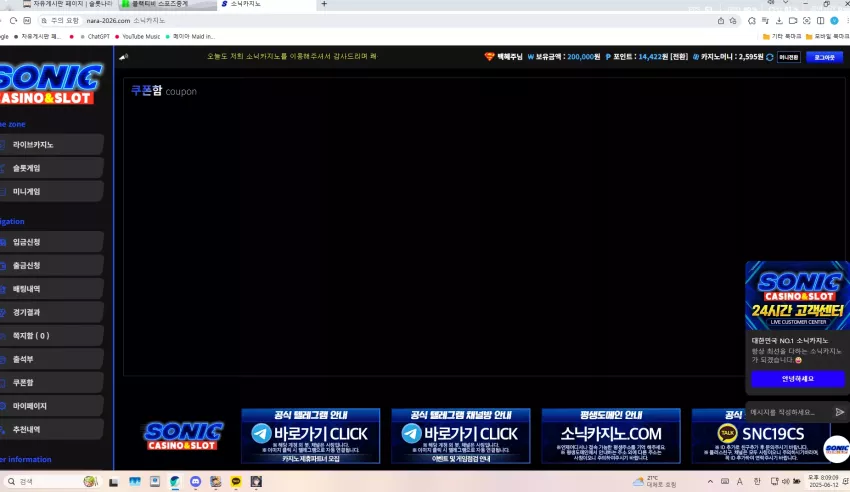Open the Task View taskbar icon
Image resolution: width=850 pixels, height=492 pixels.
coord(113,482)
